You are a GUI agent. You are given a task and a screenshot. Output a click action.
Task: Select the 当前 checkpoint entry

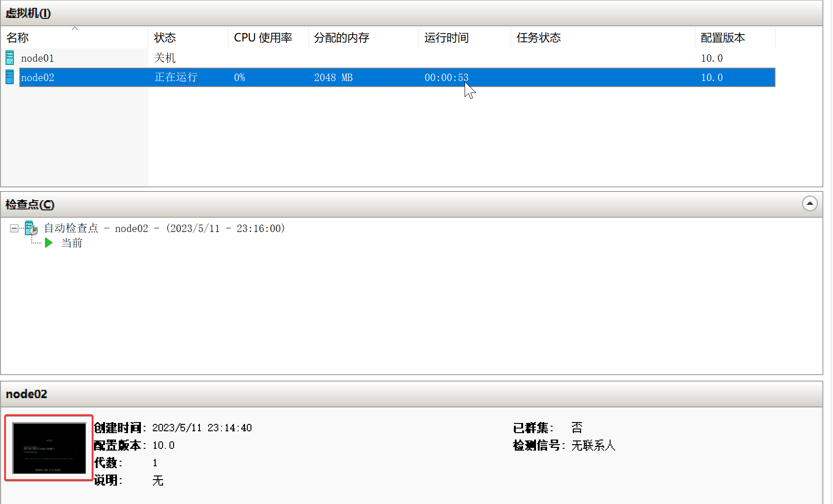point(72,243)
